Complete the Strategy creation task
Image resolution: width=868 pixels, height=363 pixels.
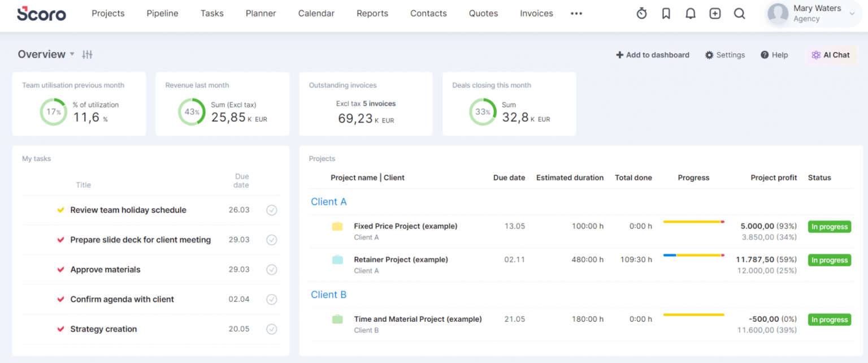pyautogui.click(x=271, y=329)
